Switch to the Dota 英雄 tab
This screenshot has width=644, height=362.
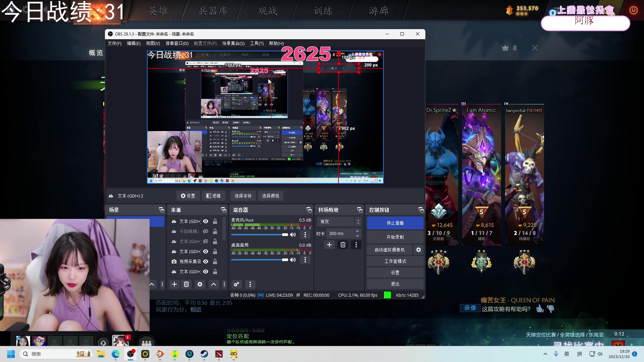click(157, 11)
